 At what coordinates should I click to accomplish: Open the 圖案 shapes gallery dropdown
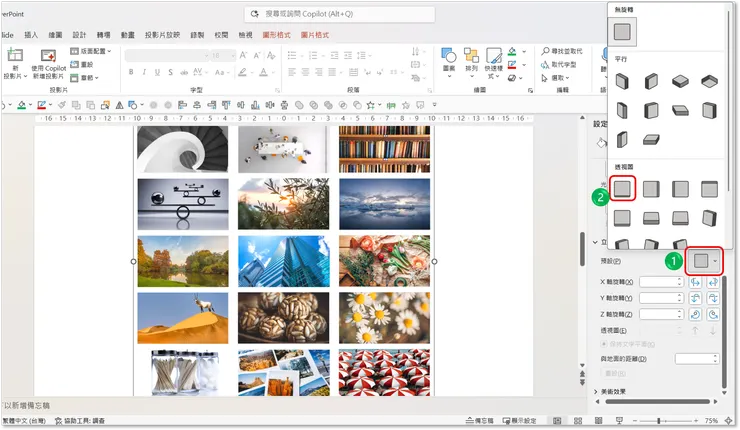click(x=449, y=63)
